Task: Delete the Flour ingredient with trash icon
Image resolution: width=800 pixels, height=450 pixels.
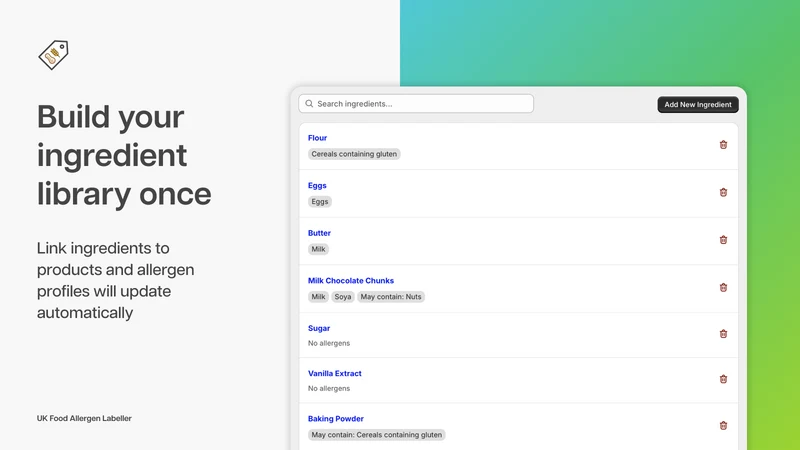Action: [723, 145]
